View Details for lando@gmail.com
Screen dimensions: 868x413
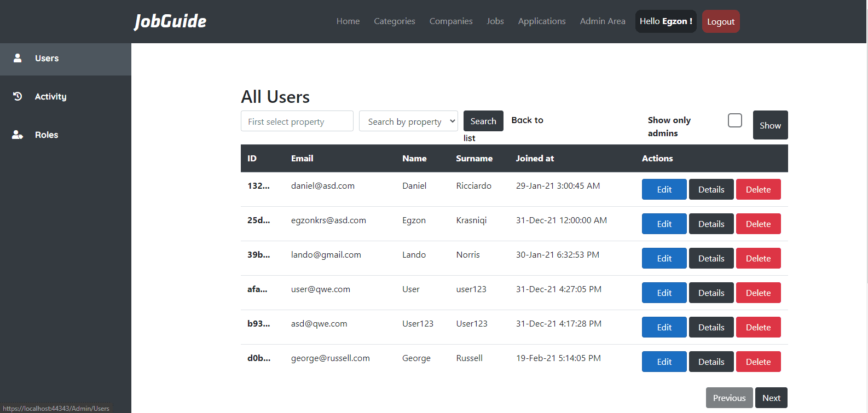click(x=711, y=259)
